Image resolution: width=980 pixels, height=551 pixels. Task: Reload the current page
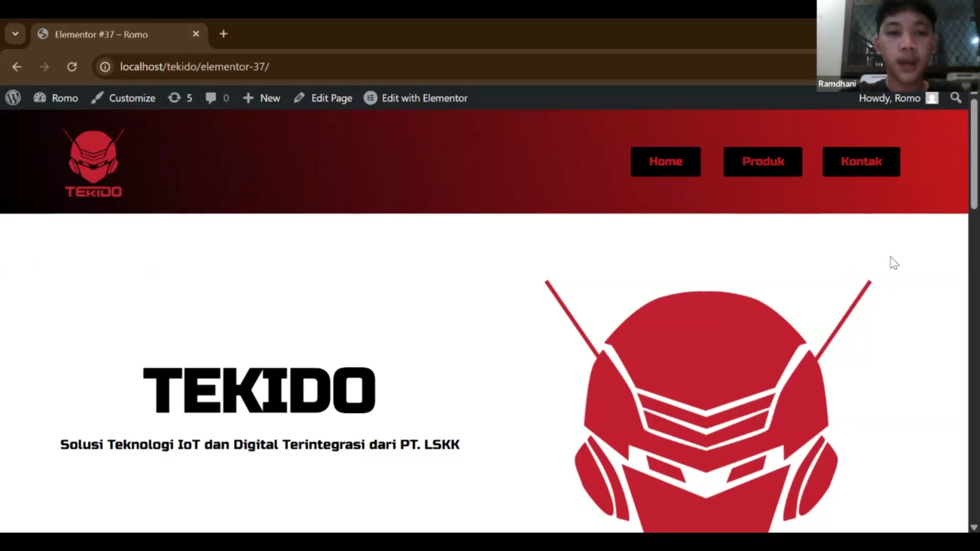pos(72,67)
